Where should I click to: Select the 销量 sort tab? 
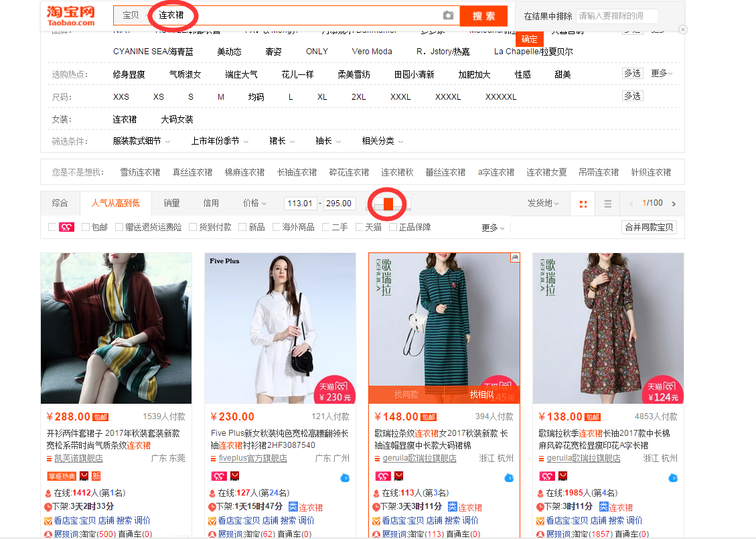click(171, 203)
